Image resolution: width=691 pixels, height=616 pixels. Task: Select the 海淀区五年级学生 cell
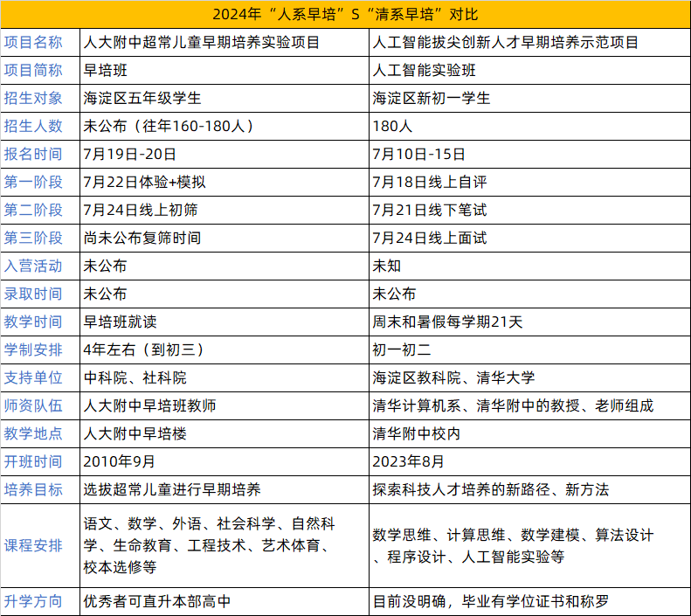[x=141, y=98]
